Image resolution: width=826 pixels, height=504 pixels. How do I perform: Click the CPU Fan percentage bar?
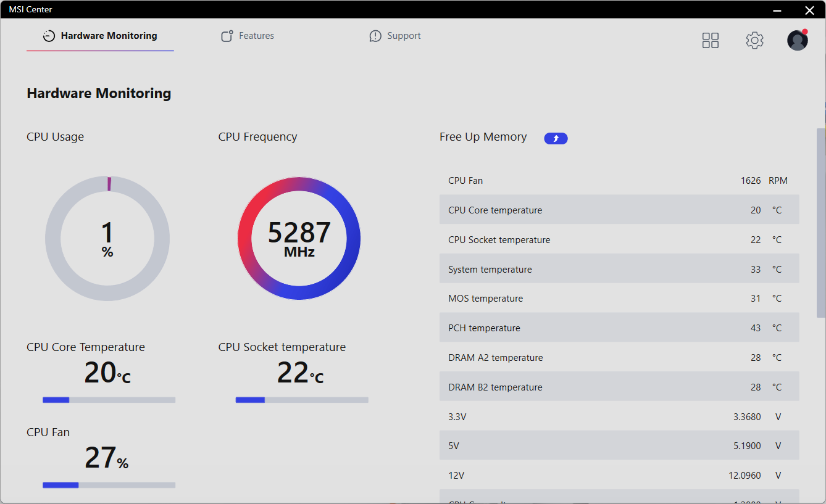pyautogui.click(x=109, y=485)
